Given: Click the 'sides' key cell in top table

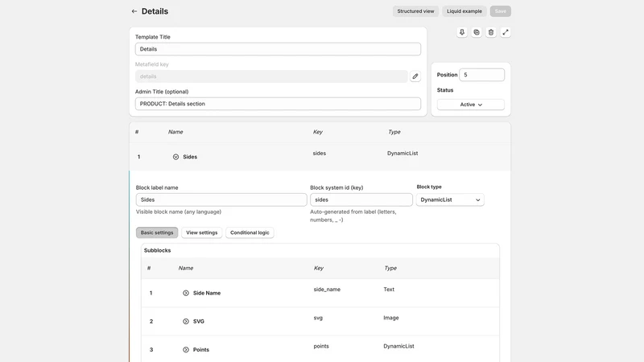Looking at the screenshot, I should pos(319,153).
